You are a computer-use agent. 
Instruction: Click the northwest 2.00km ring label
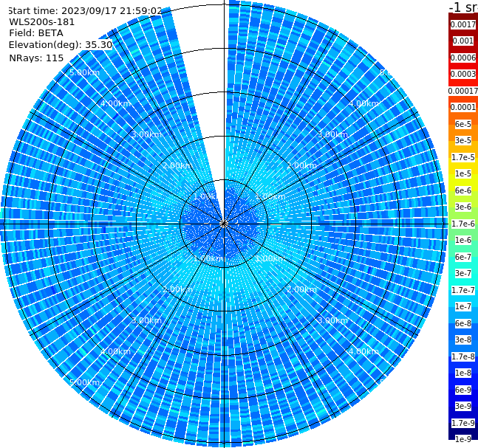177,165
